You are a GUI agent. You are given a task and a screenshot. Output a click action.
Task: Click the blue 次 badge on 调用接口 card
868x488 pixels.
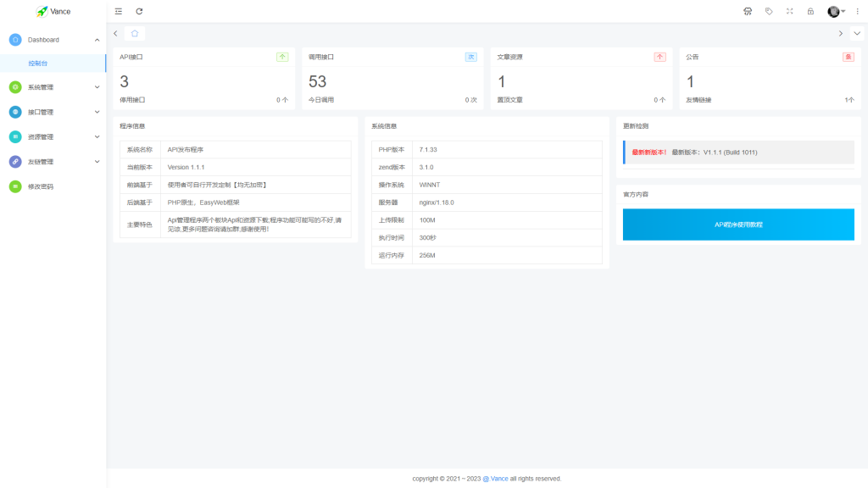tap(471, 57)
